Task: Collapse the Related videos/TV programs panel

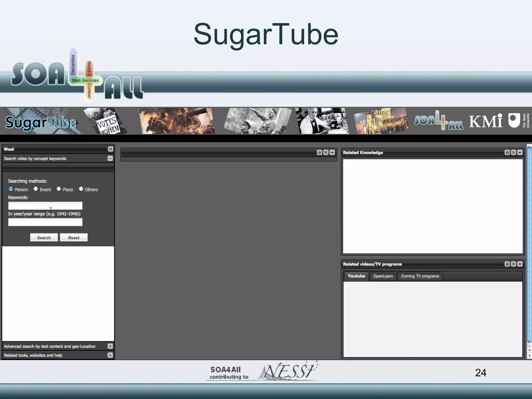Action: 520,264
